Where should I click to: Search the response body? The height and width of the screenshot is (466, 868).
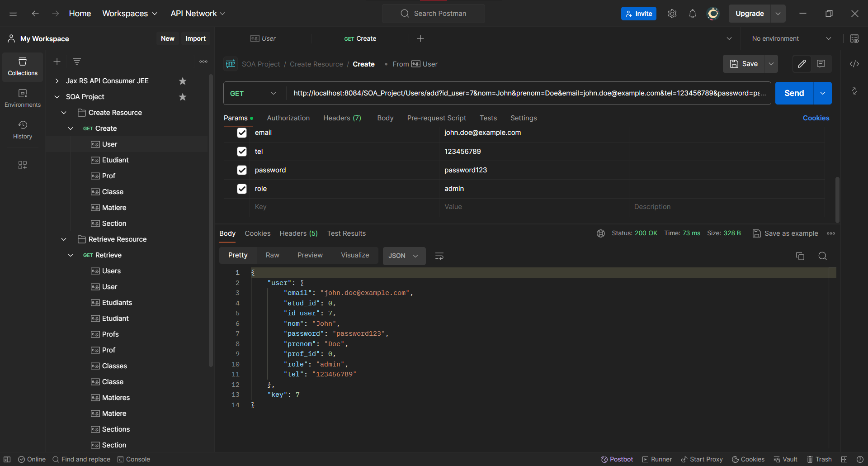[x=823, y=256]
